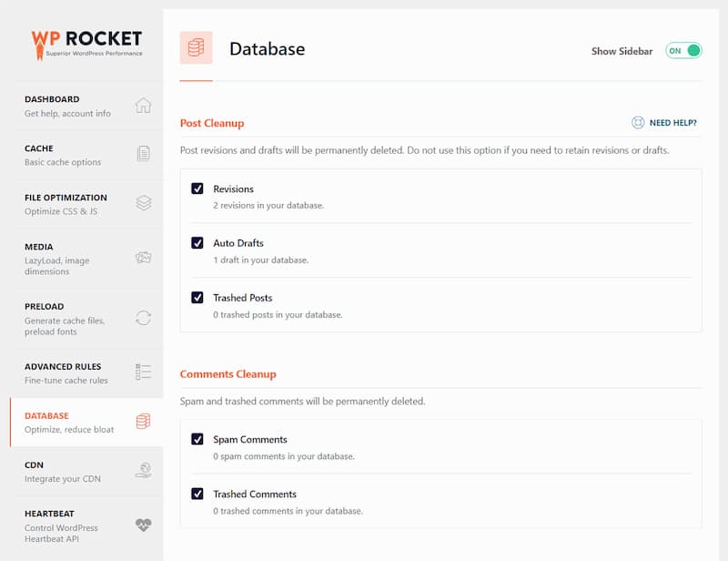Click 'Optimize, reduce bloat' sidebar description
Screen dimensions: 728x561
[x=69, y=430]
